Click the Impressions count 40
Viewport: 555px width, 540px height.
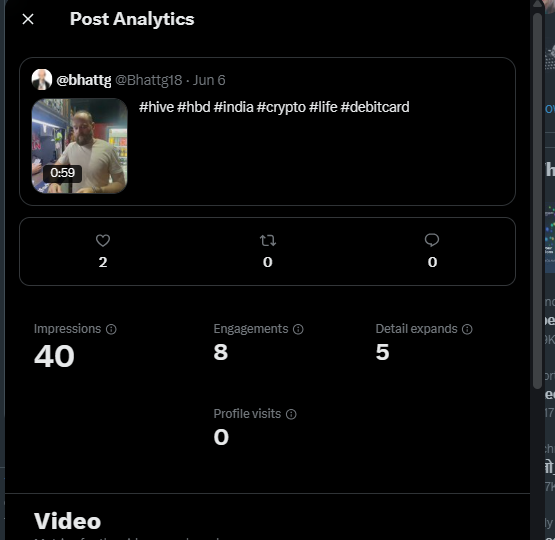pos(54,356)
